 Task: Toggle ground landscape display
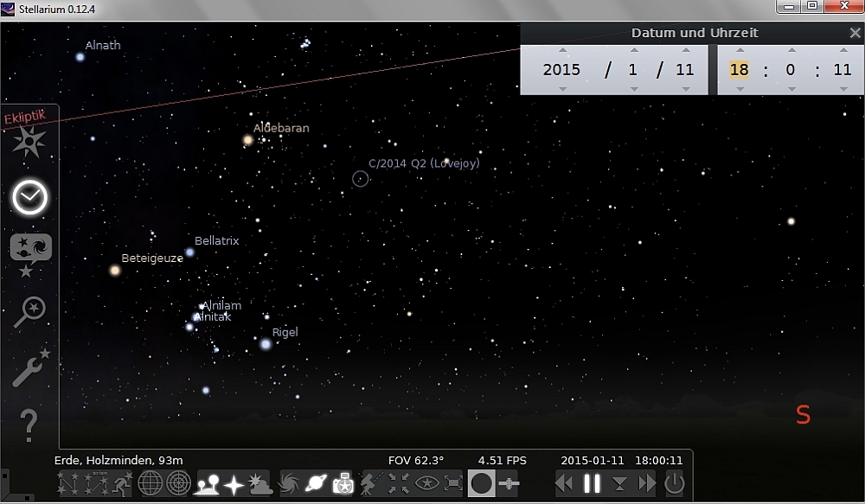pyautogui.click(x=207, y=483)
